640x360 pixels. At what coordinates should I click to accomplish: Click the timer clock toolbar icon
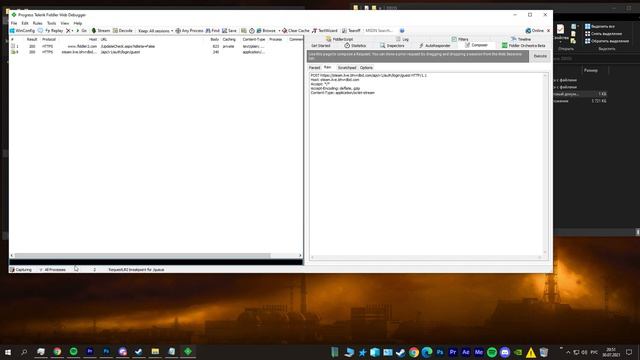(252, 31)
